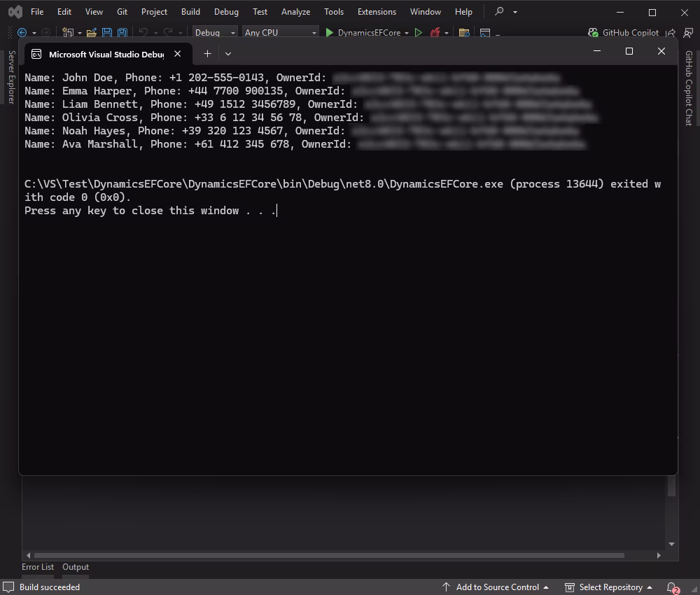This screenshot has height=595, width=700.
Task: Open the search options dropdown arrow in menu bar
Action: coord(515,12)
